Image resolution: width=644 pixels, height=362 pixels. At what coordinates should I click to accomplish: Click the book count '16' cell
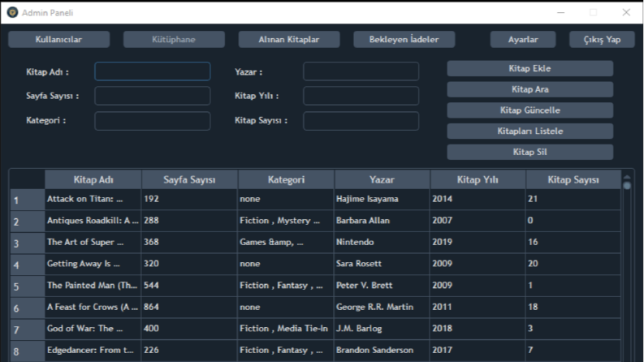coord(573,242)
